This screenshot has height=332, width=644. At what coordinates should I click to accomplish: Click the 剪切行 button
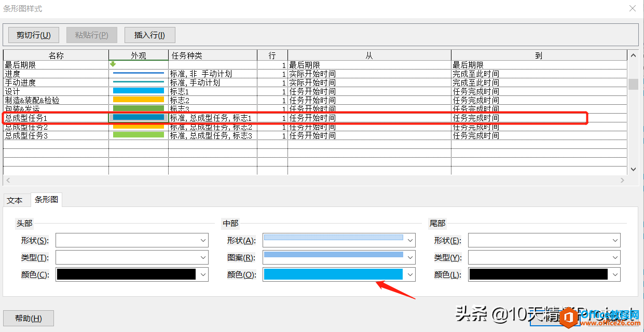click(x=33, y=35)
